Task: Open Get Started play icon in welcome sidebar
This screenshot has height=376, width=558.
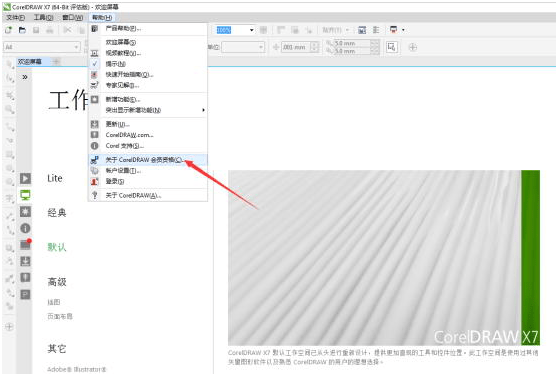Action: click(x=25, y=178)
